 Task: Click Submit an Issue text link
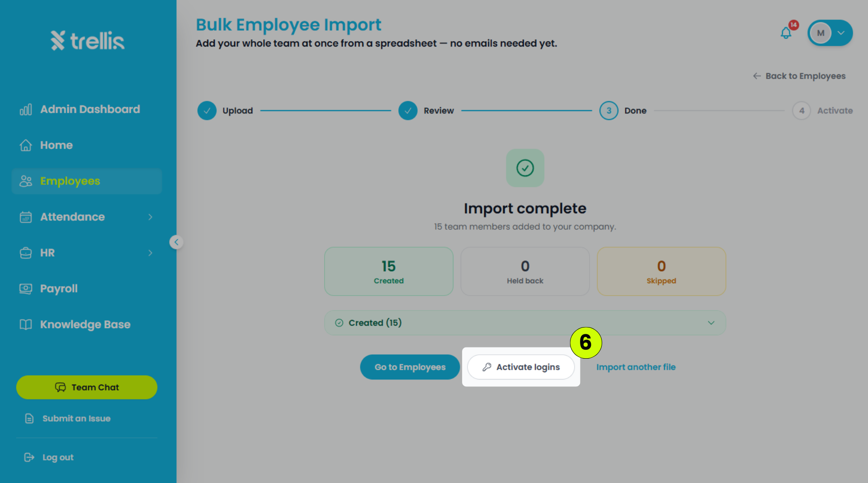point(76,418)
